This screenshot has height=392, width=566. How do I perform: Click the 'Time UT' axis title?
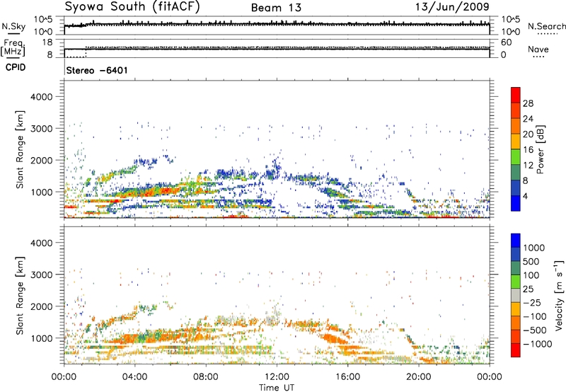point(277,387)
